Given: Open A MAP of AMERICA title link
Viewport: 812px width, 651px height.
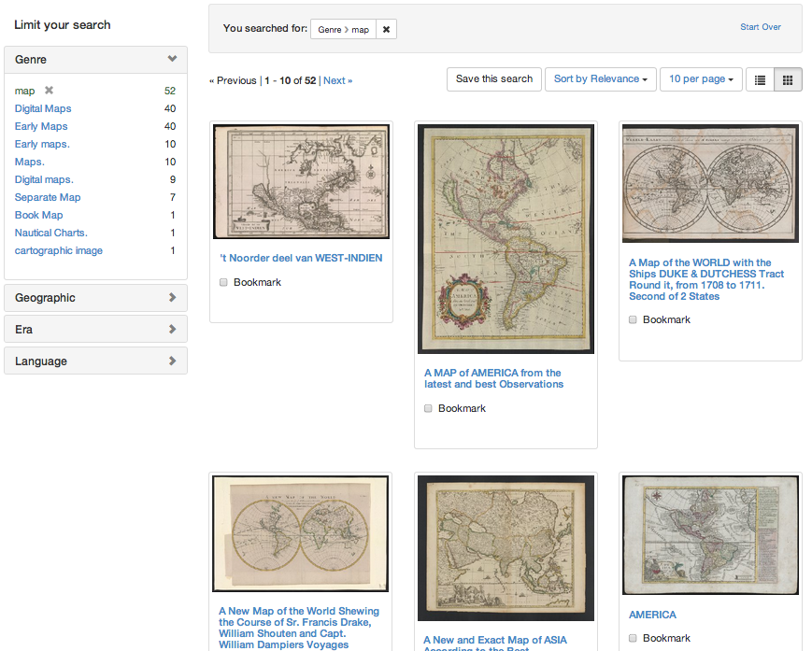Looking at the screenshot, I should coord(493,379).
